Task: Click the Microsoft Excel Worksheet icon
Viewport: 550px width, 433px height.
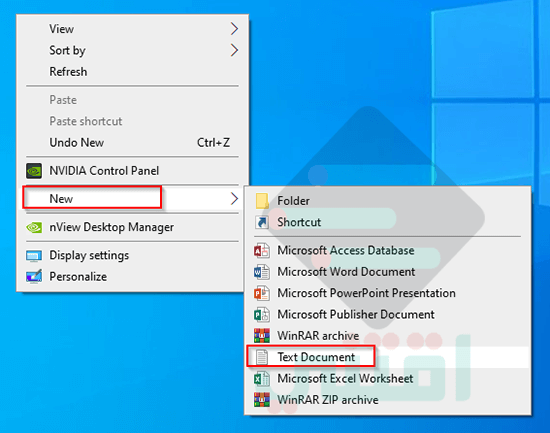Action: [262, 379]
